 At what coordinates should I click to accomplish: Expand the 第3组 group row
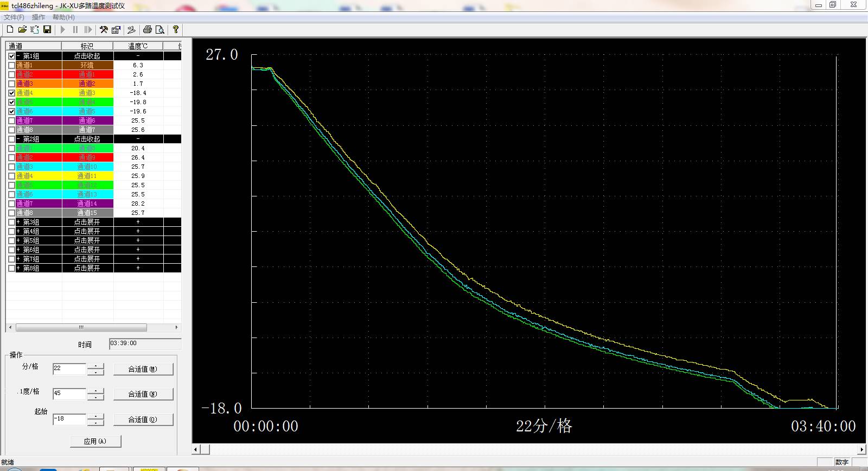tap(87, 222)
